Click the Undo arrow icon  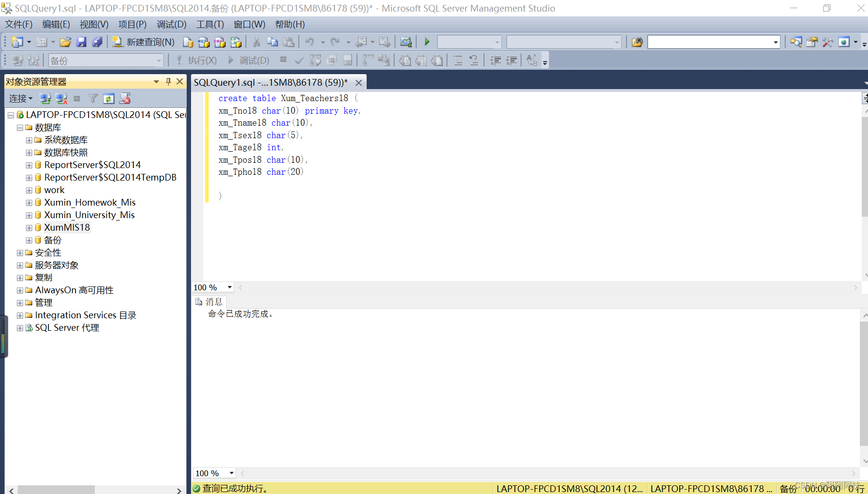click(x=309, y=42)
